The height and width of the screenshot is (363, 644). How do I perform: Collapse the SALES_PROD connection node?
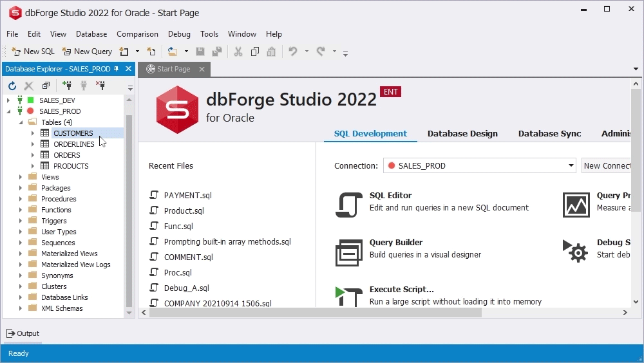click(8, 111)
